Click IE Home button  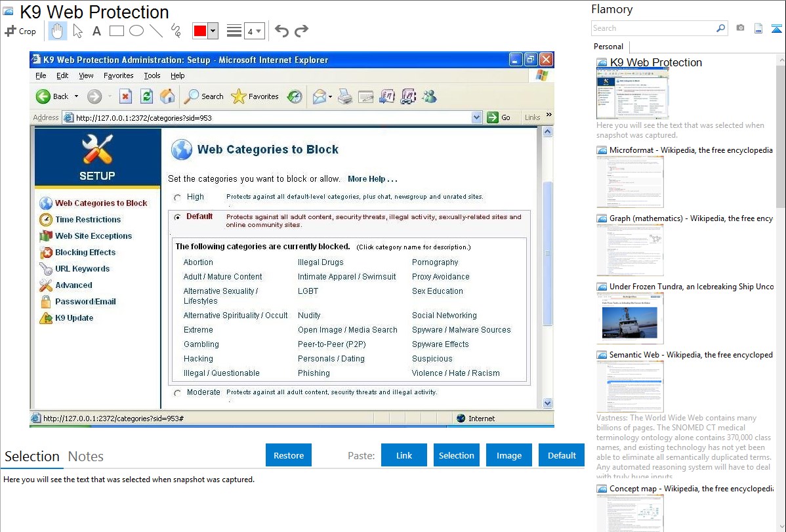[x=167, y=96]
